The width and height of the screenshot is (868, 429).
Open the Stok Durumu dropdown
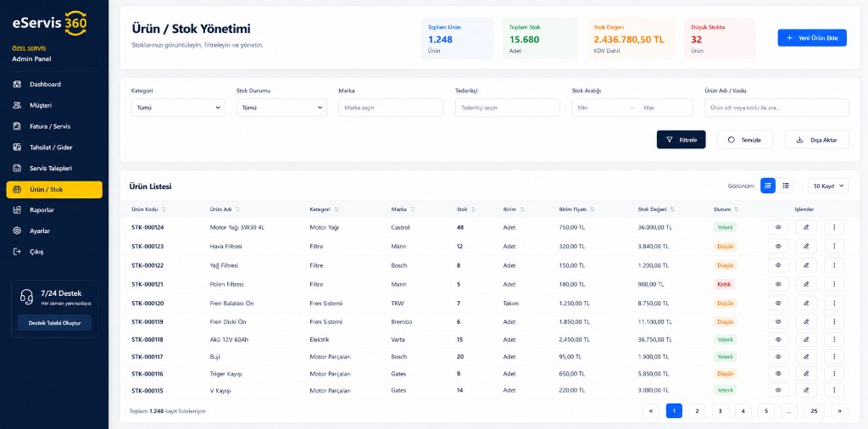tap(281, 108)
